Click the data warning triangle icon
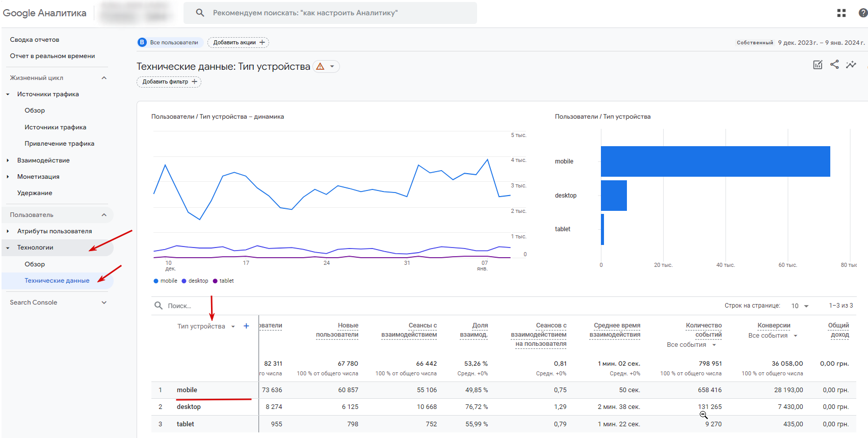 tap(320, 67)
